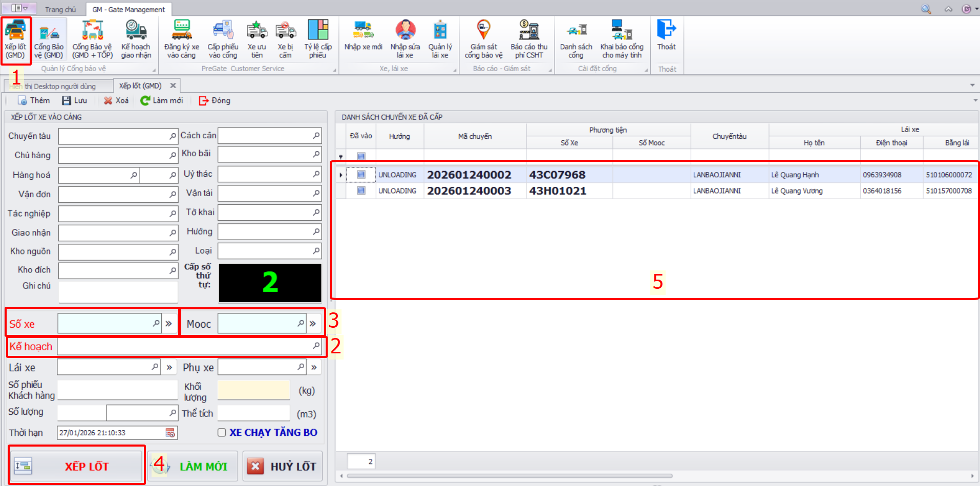The height and width of the screenshot is (486, 980).
Task: Enable XE CHẠY TĂNG BO checkbox
Action: point(222,433)
